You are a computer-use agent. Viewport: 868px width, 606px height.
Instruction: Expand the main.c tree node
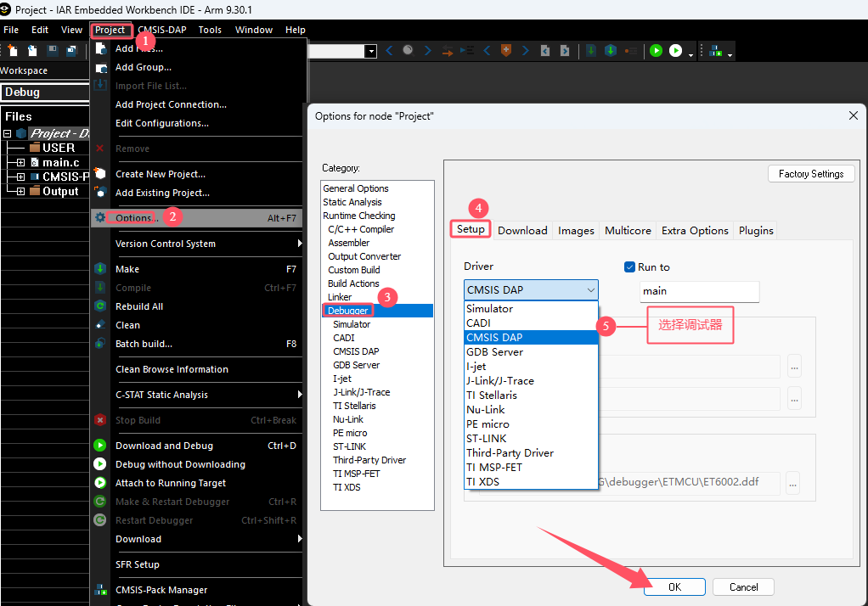[20, 163]
